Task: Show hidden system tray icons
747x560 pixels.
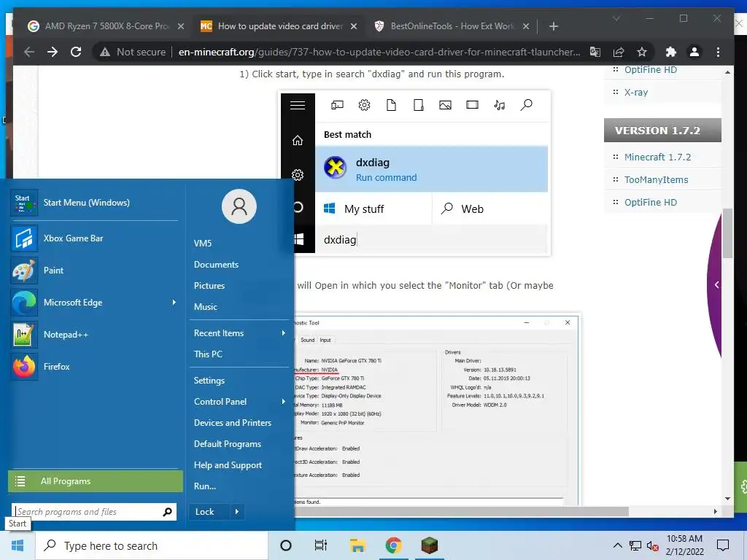Action: [617, 545]
